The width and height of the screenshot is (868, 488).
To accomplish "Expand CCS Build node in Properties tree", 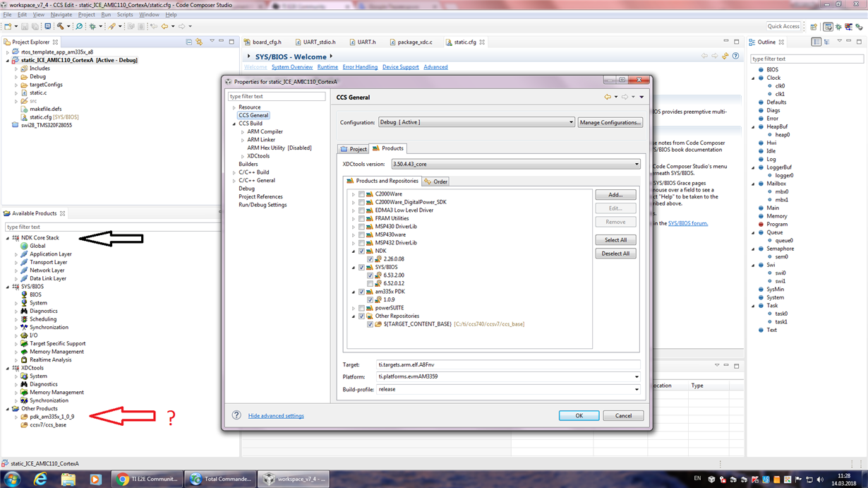I will pos(234,124).
